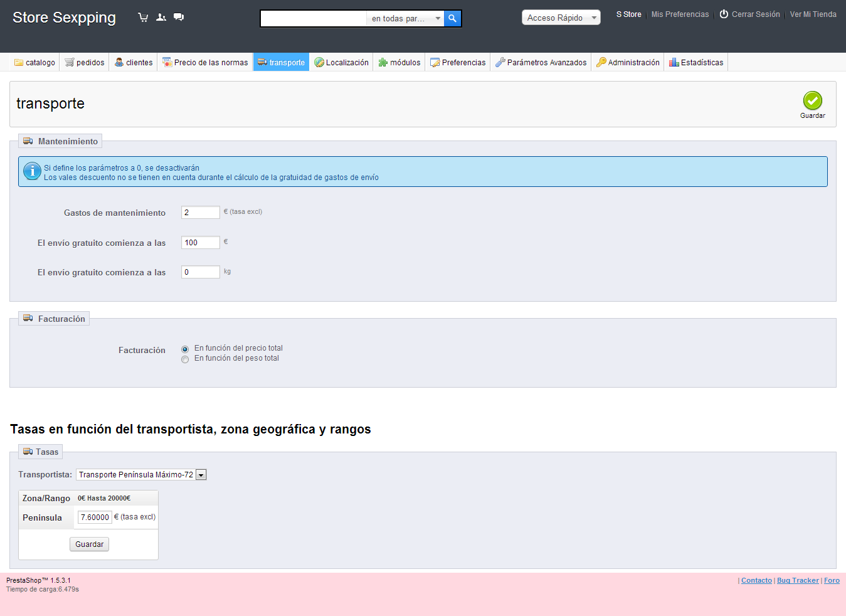The image size is (846, 616).
Task: Click the truck icon next to Facturación
Action: tap(28, 319)
